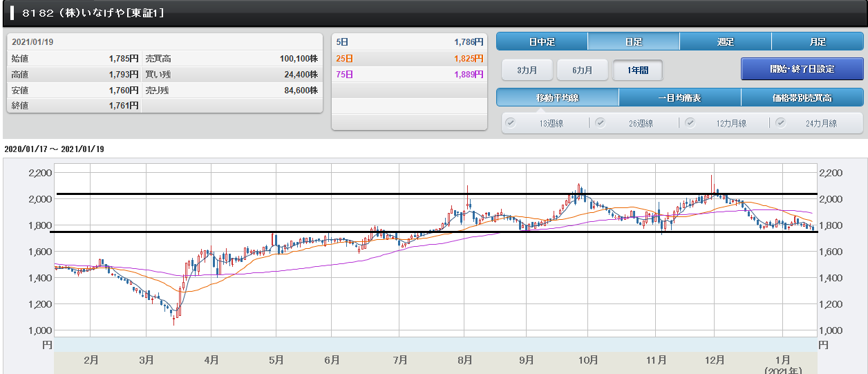Show the 移動平均線 indicator tab
The width and height of the screenshot is (868, 374).
pyautogui.click(x=557, y=97)
